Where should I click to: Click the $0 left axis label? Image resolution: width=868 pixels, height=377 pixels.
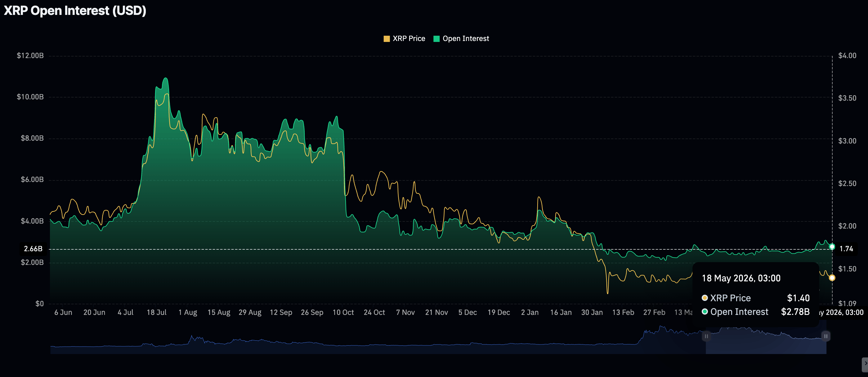pos(40,304)
